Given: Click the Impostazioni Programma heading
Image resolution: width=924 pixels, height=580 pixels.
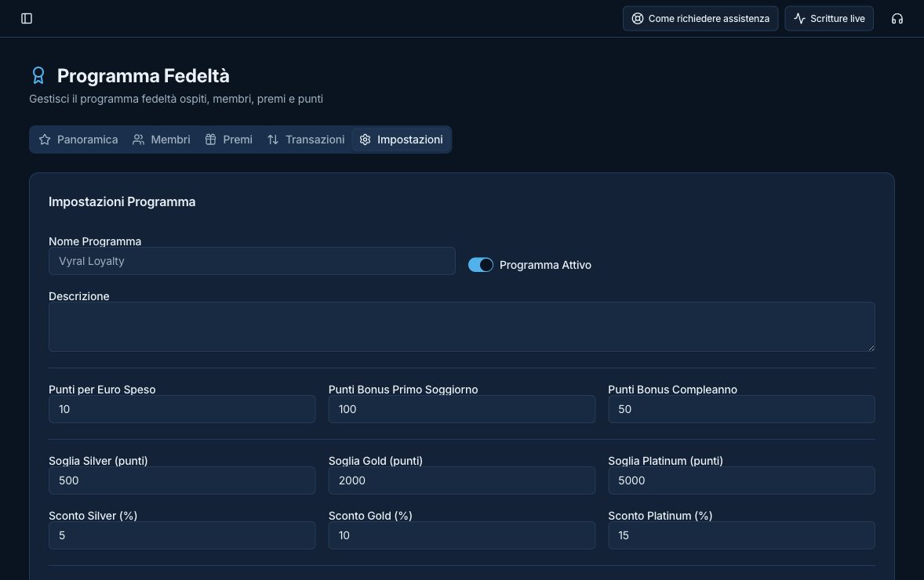Looking at the screenshot, I should [x=122, y=202].
